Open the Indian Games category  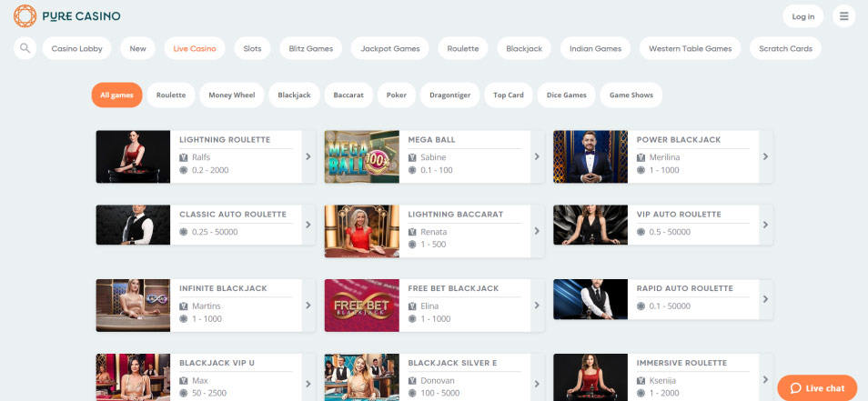[x=595, y=48]
